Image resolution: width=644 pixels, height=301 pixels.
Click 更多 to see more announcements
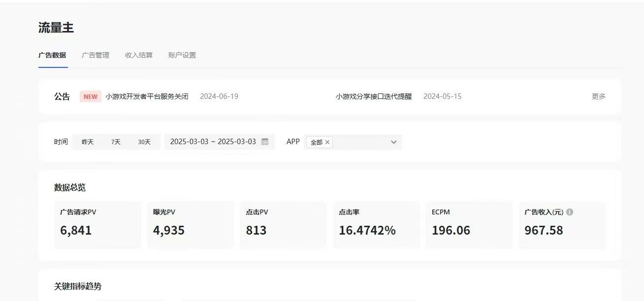[x=599, y=96]
